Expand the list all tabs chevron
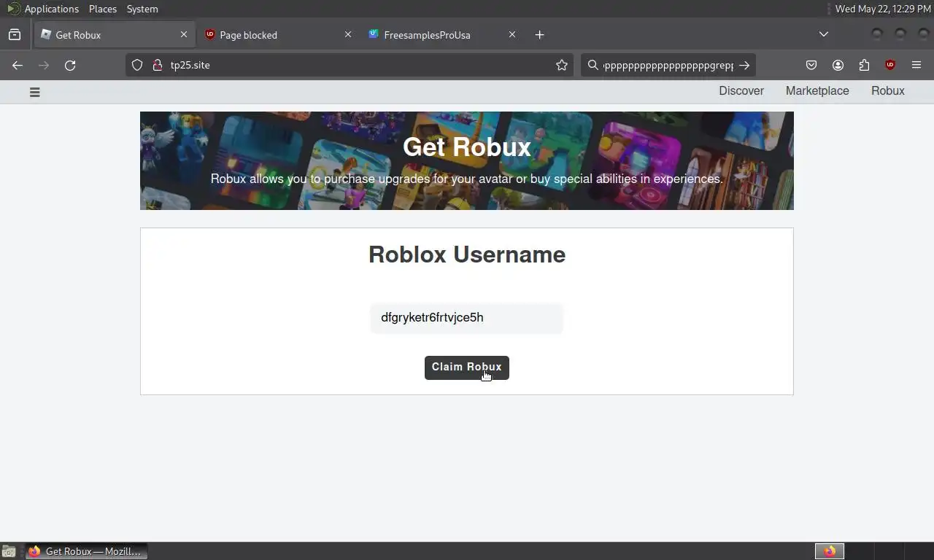 click(824, 34)
